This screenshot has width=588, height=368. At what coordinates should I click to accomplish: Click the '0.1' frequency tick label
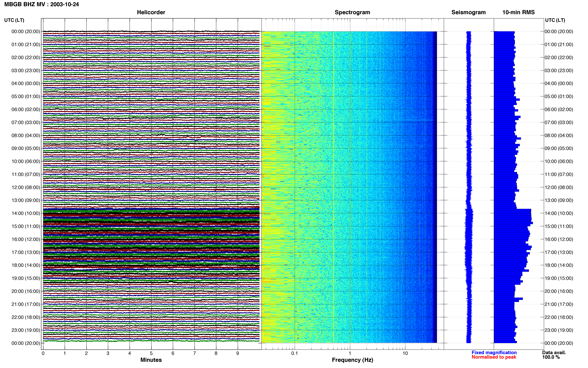tap(295, 353)
